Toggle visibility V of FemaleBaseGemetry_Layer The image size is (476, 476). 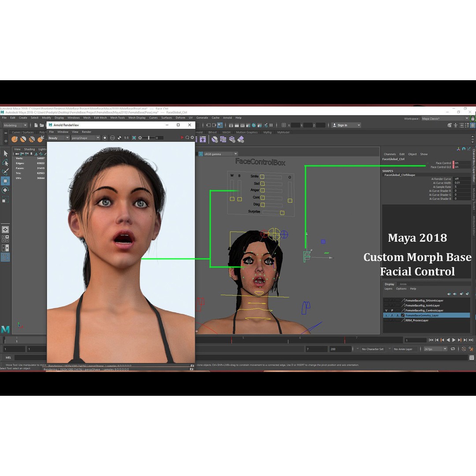[386, 315]
